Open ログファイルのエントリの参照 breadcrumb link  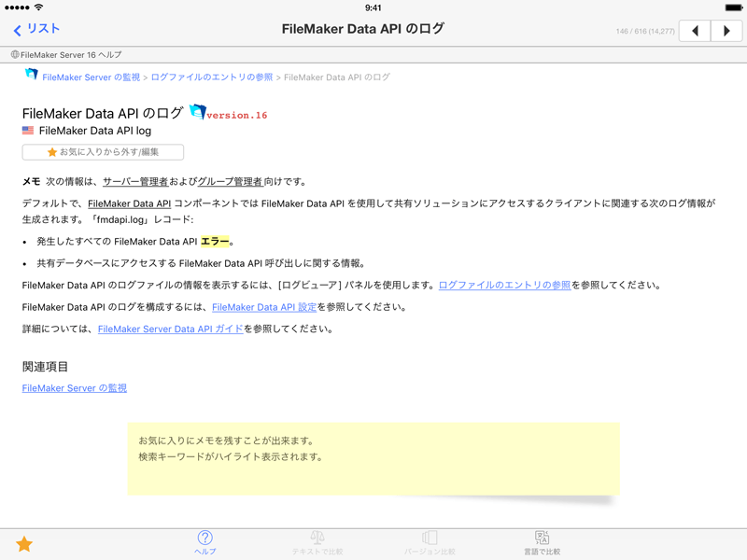click(x=212, y=77)
